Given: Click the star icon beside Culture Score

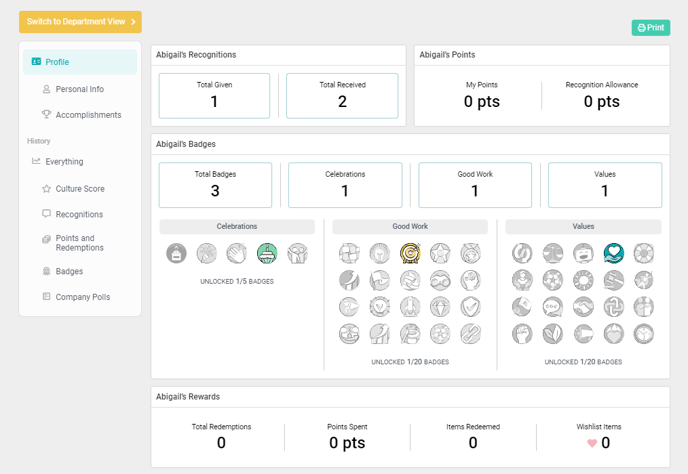Looking at the screenshot, I should coord(46,188).
